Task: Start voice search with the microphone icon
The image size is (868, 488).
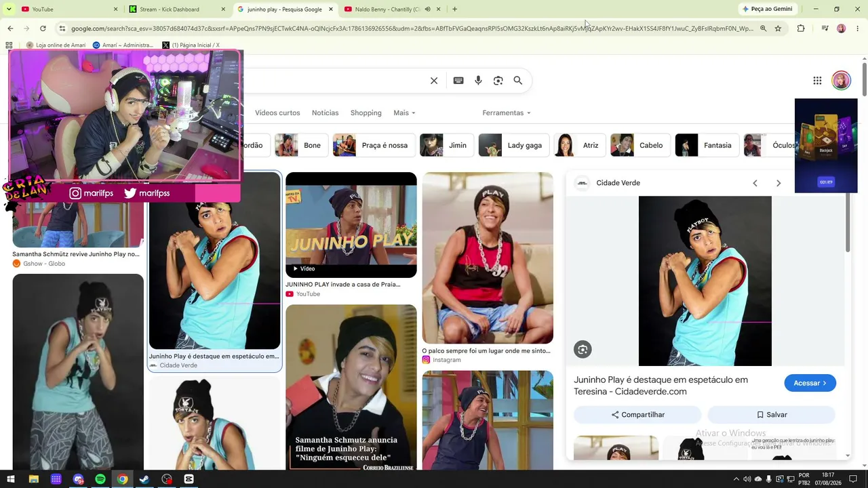Action: point(478,81)
